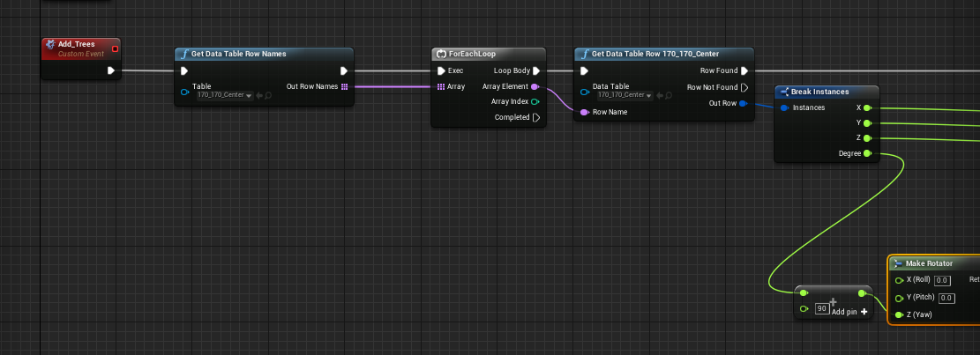The image size is (980, 355).
Task: Click the Row Name input pin
Action: 584,112
